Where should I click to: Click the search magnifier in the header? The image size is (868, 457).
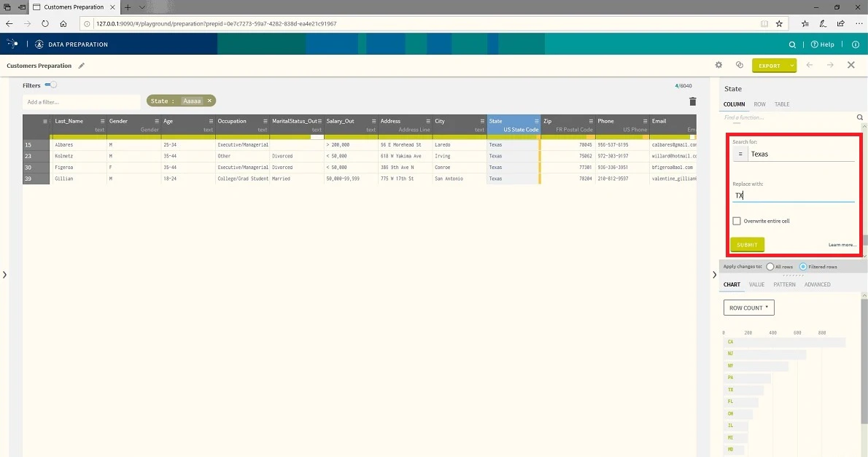coord(792,44)
